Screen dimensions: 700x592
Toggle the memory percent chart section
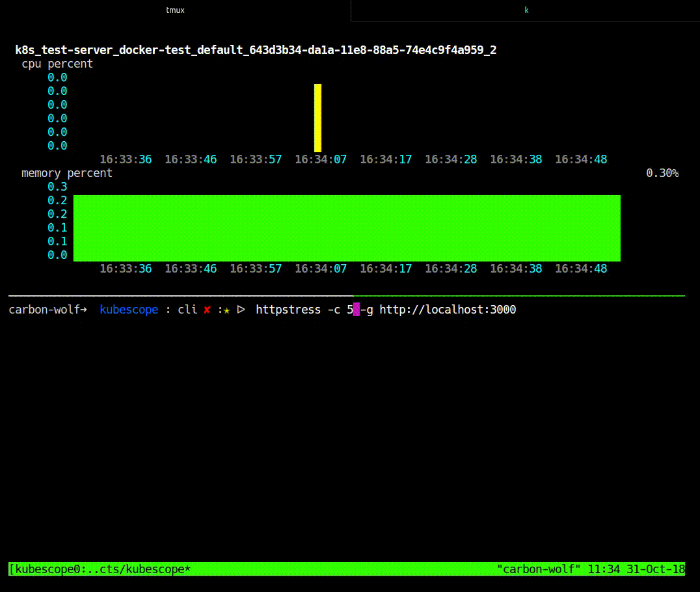67,172
